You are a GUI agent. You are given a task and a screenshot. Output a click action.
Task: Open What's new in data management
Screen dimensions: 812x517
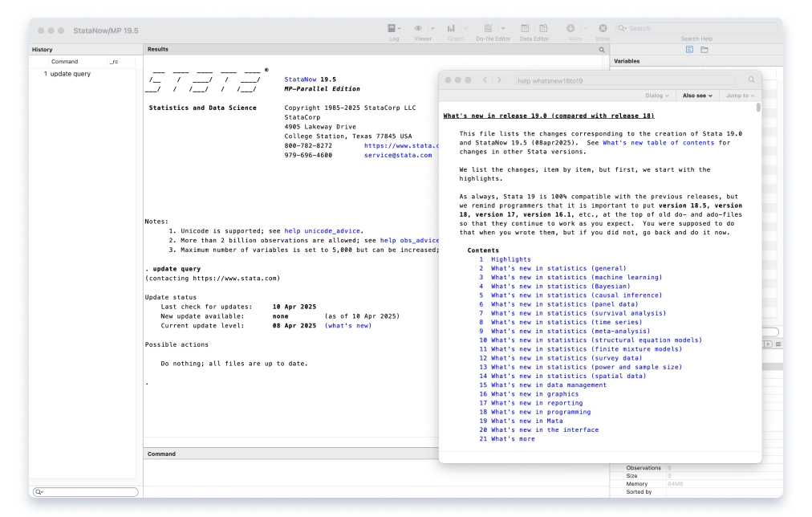(x=548, y=385)
